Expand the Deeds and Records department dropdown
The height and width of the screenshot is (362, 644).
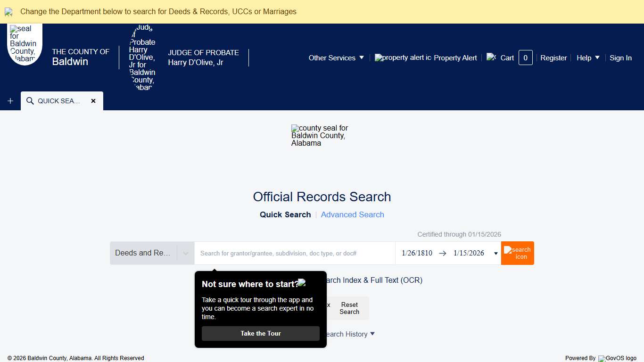point(185,253)
